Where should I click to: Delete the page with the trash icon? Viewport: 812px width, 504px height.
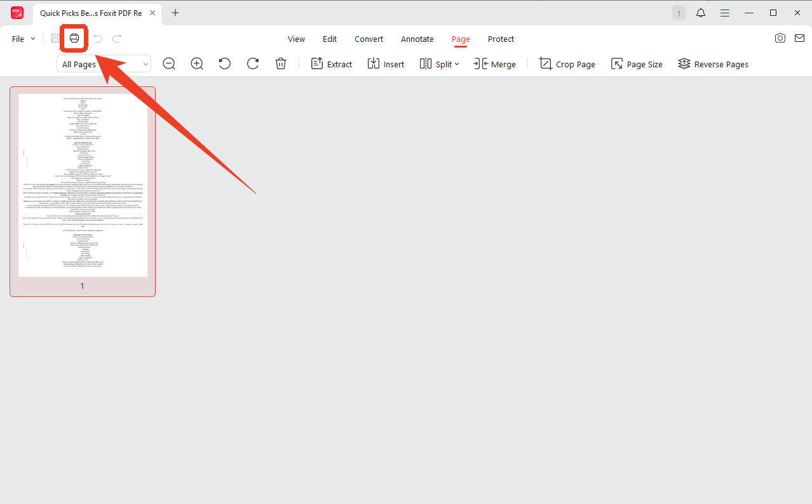tap(281, 64)
